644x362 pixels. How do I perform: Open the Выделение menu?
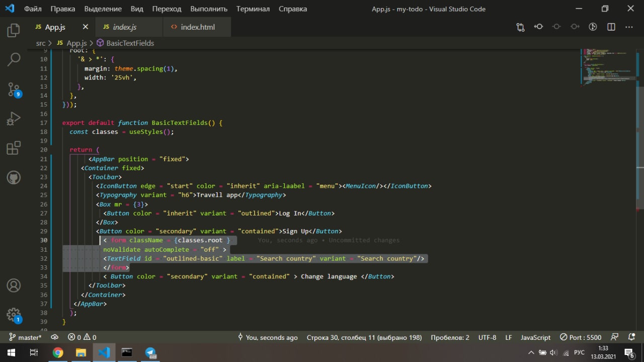103,9
